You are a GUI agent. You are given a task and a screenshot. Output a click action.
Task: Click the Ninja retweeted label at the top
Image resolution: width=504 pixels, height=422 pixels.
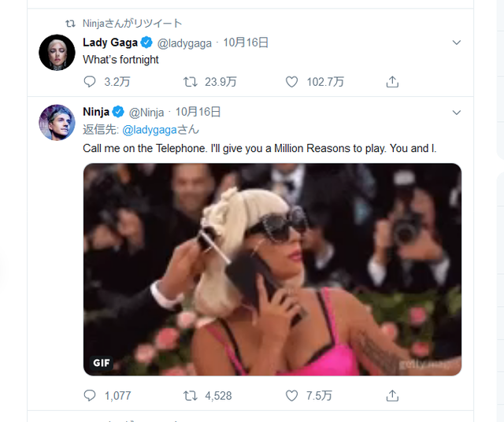pos(132,24)
